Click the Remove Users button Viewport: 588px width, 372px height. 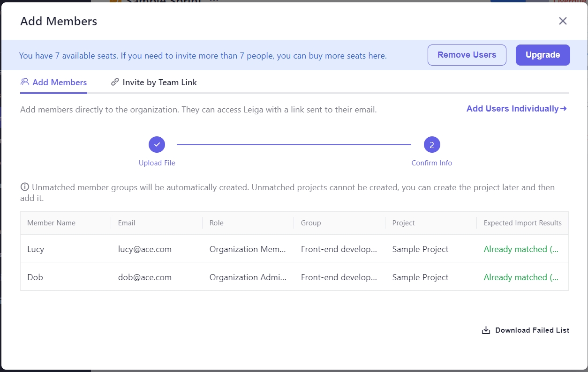coord(467,55)
